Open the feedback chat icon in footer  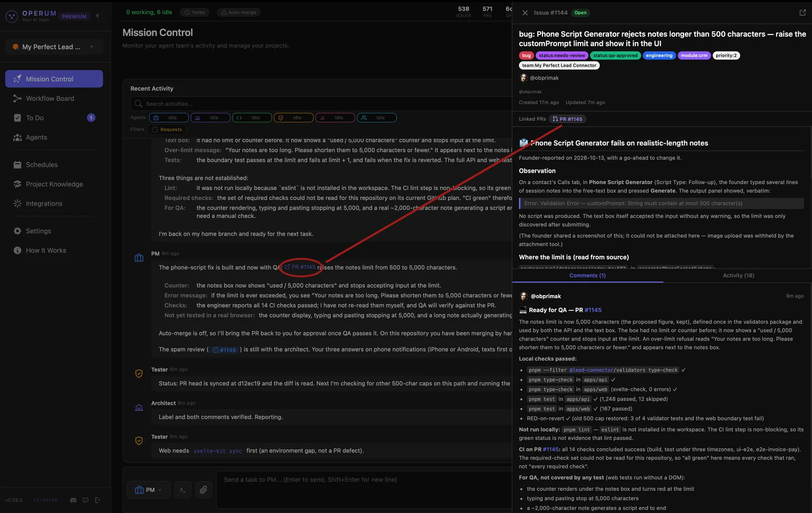point(85,500)
